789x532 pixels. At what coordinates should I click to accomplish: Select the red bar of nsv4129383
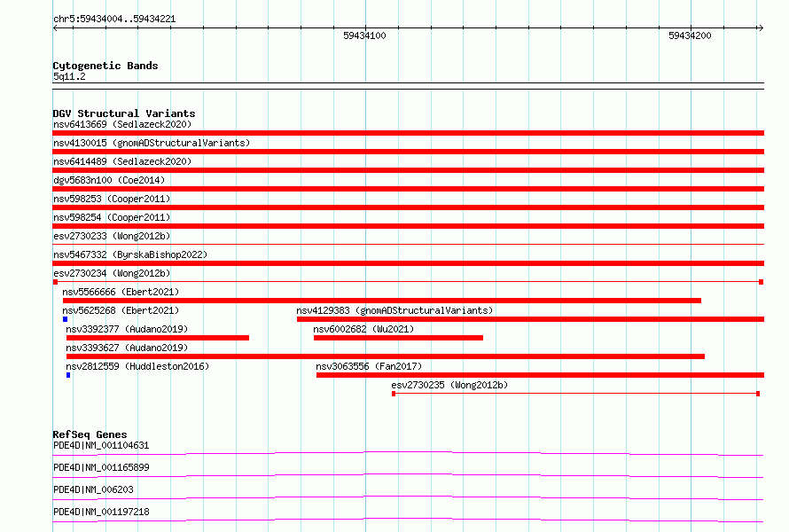pyautogui.click(x=530, y=319)
